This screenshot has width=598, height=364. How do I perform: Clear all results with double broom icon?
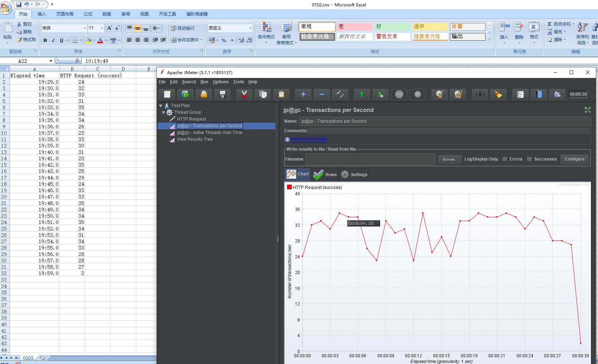click(x=458, y=94)
